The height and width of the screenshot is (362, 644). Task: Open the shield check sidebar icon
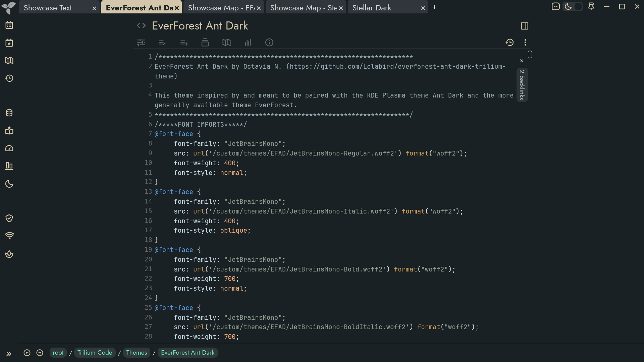click(x=9, y=219)
